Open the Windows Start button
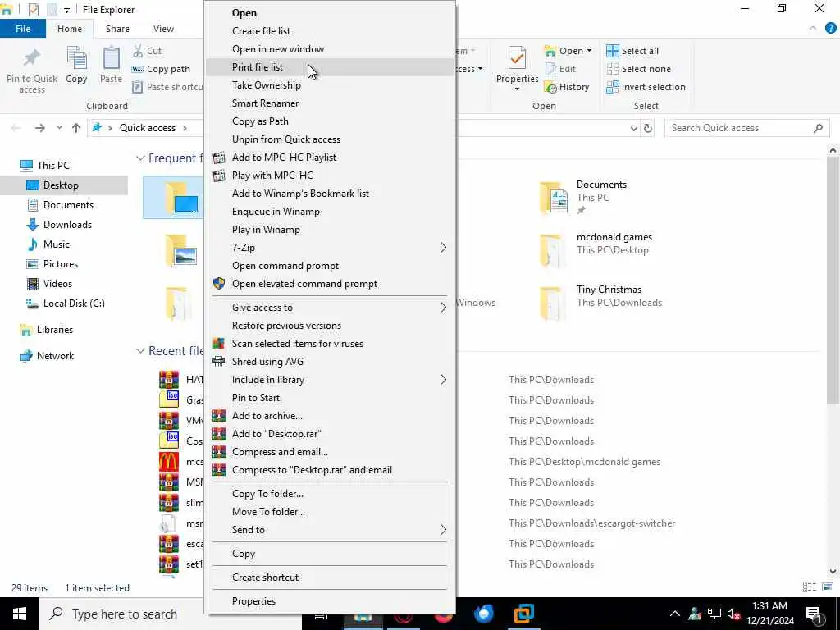Image resolution: width=840 pixels, height=630 pixels. point(20,614)
